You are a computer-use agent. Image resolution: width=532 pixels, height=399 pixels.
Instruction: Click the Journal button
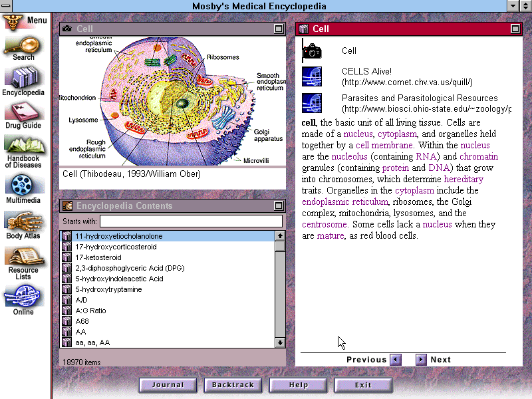tap(168, 385)
